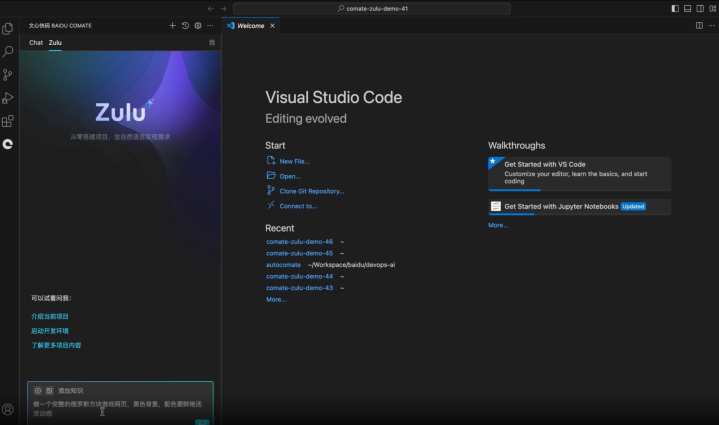This screenshot has height=425, width=719.
Task: Open recent comate-zulu-demo-45
Action: [299, 253]
